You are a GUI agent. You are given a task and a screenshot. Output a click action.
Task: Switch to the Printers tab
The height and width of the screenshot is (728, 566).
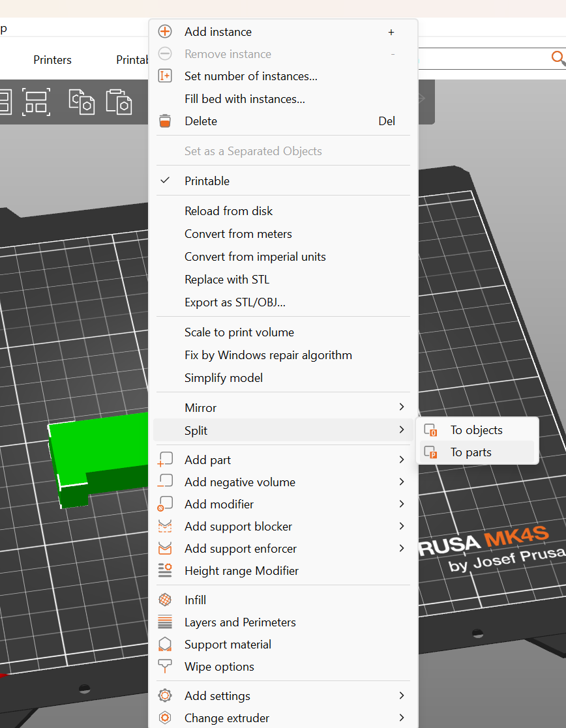(52, 59)
